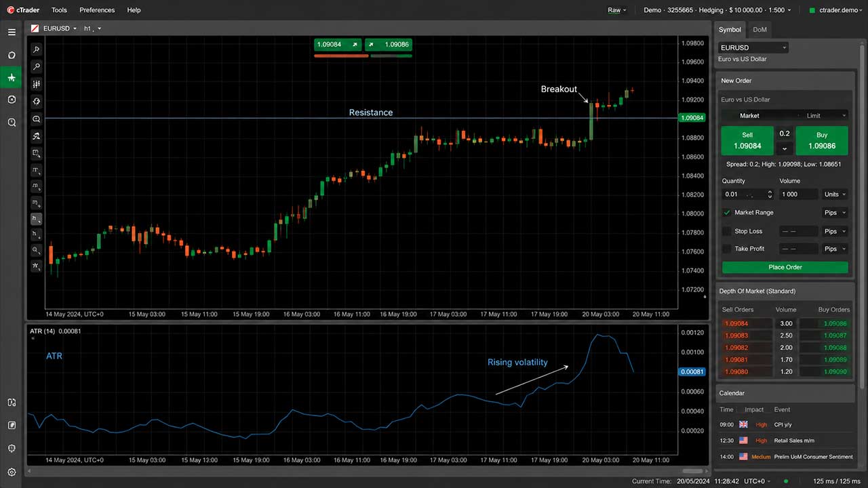Click the EURUSD symbol flag icon in chart header
868x488 pixels.
click(36, 28)
